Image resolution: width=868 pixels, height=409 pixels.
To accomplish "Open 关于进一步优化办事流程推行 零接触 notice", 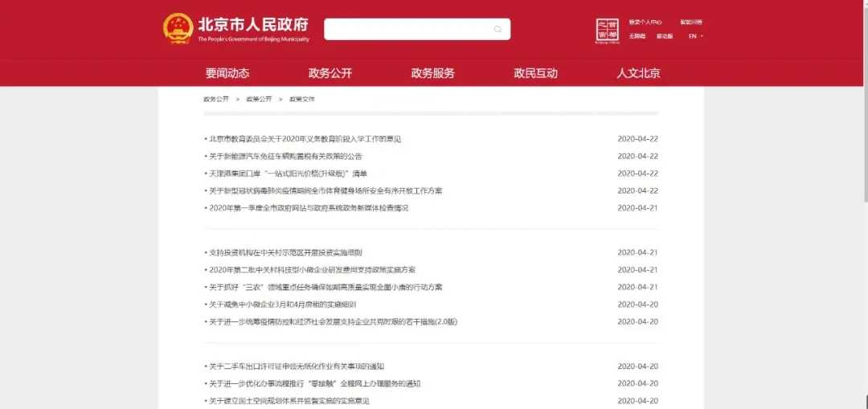I will pos(315,383).
